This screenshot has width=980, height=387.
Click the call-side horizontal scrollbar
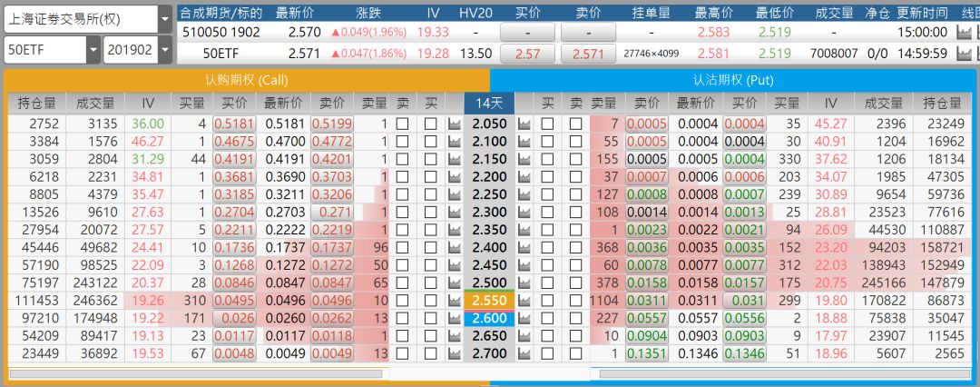(196, 373)
